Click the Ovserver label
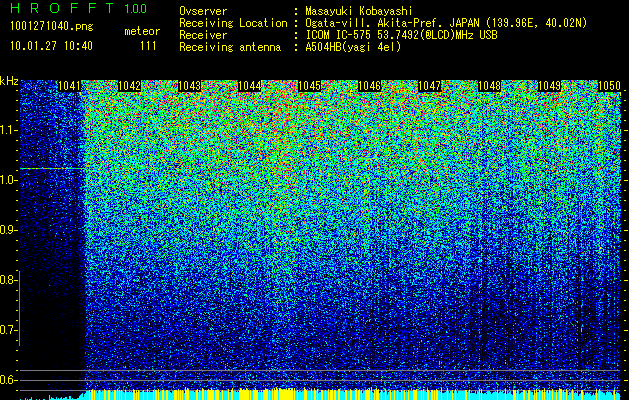This screenshot has height=400, width=629. click(203, 11)
